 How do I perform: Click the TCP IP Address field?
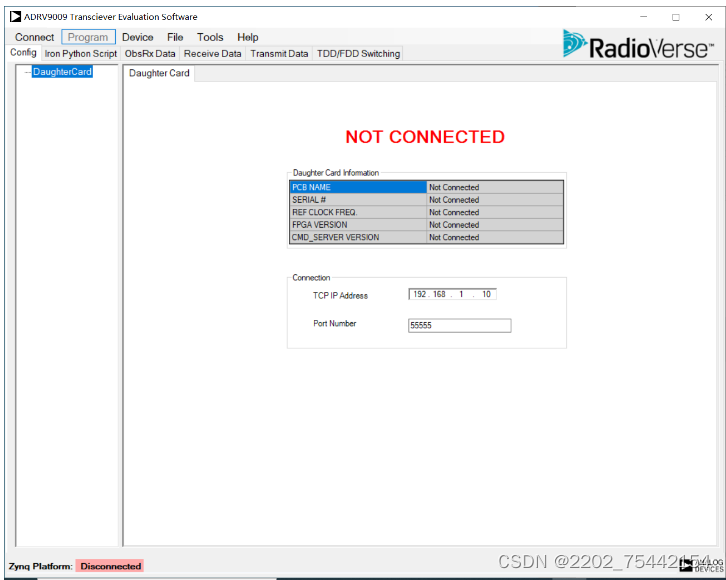(x=452, y=294)
